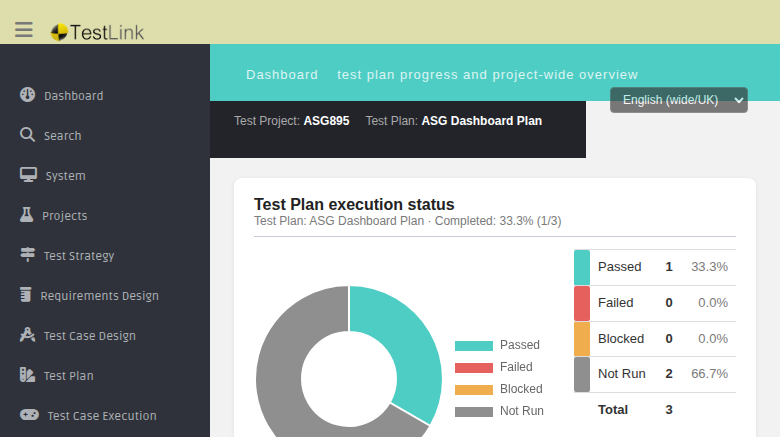Click the Test Plan swatchbook icon
This screenshot has height=437, width=780.
point(27,375)
